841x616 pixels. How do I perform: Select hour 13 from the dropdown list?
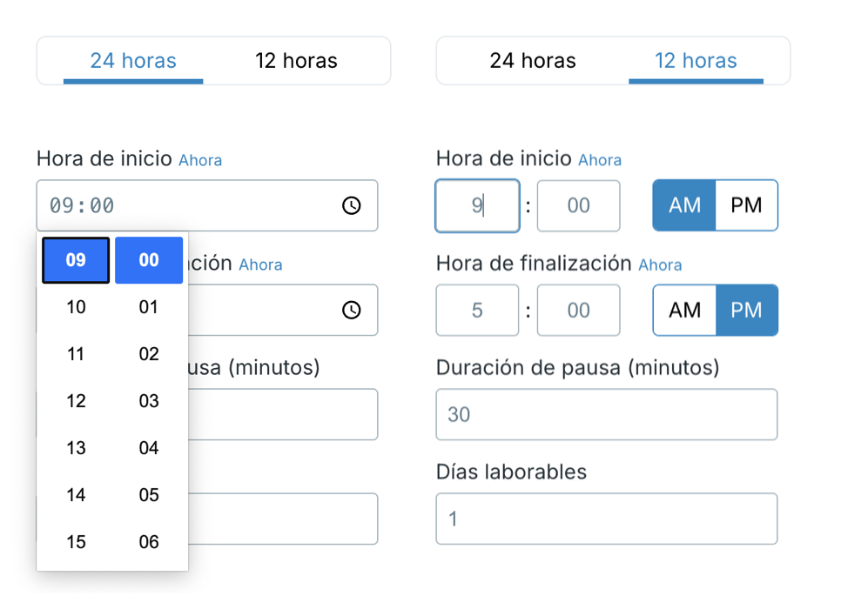tap(75, 447)
